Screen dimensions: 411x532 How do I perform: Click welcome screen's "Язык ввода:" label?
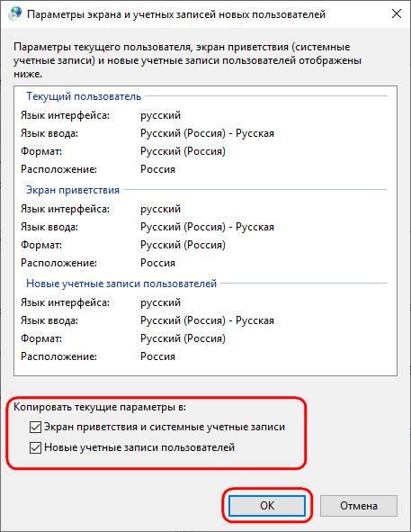pyautogui.click(x=49, y=227)
